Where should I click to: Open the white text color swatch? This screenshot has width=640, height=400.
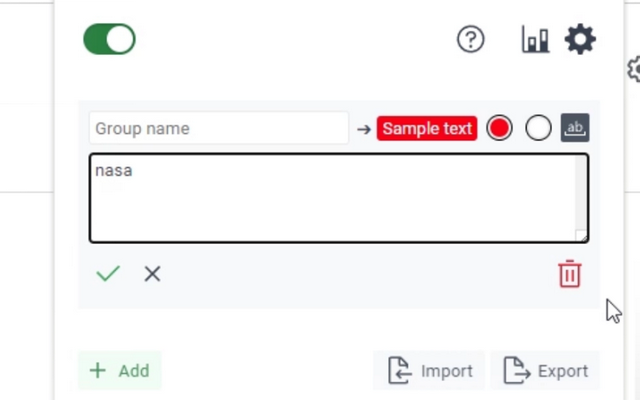click(x=538, y=128)
